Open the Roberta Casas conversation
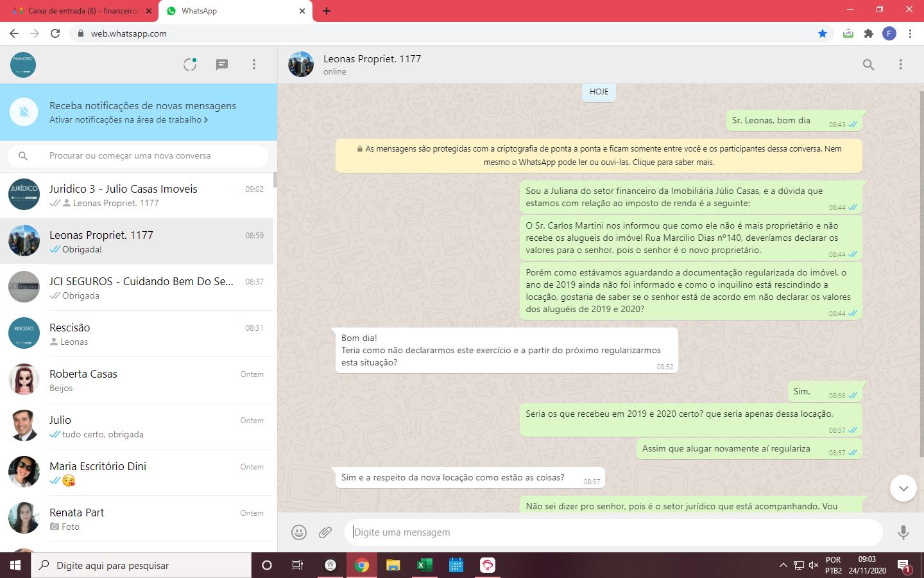The image size is (924, 578). (x=137, y=380)
